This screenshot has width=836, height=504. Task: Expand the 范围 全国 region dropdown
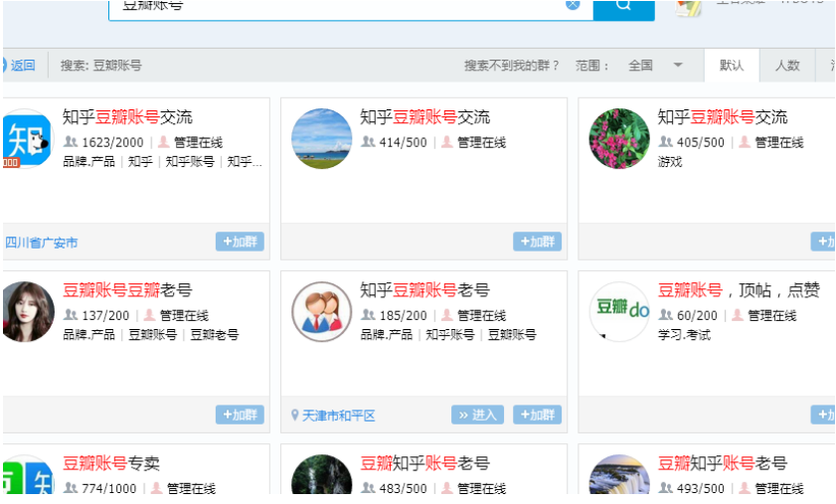(x=678, y=66)
